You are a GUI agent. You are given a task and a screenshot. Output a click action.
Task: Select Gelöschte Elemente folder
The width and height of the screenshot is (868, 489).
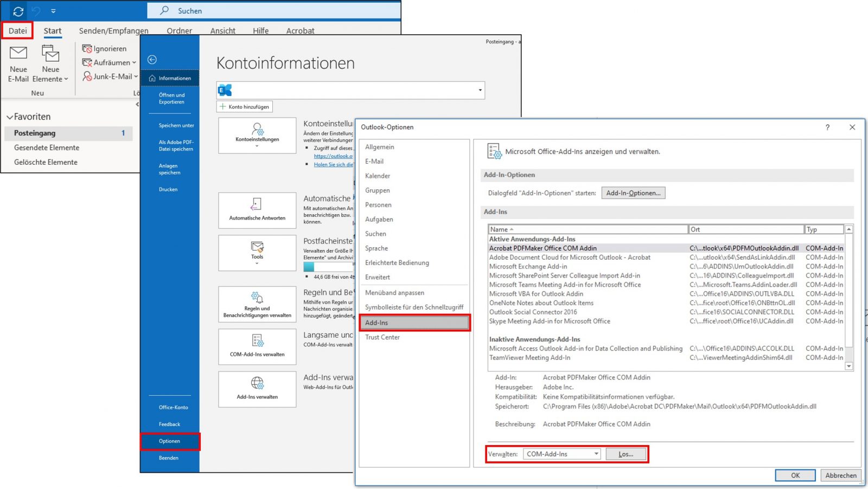click(x=46, y=162)
